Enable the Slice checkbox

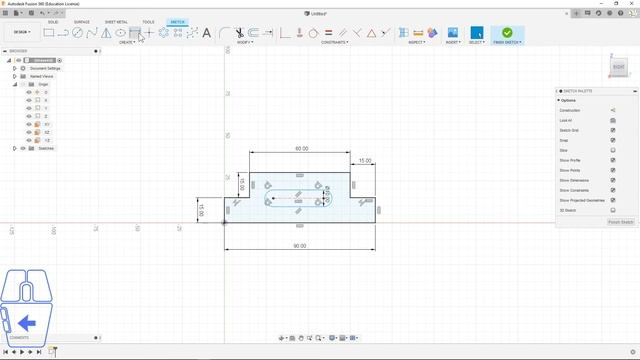(x=613, y=150)
